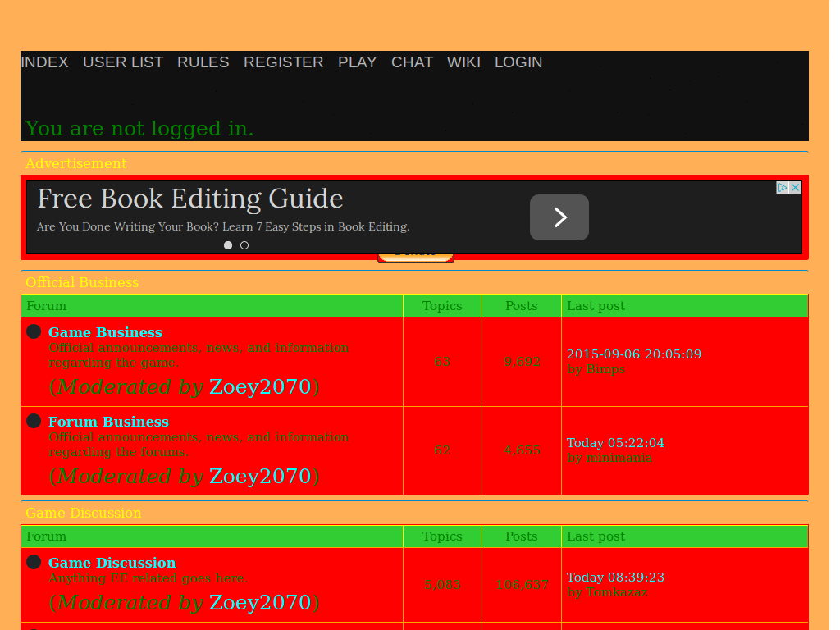Open the WIKI link
This screenshot has width=840, height=630.
click(463, 62)
